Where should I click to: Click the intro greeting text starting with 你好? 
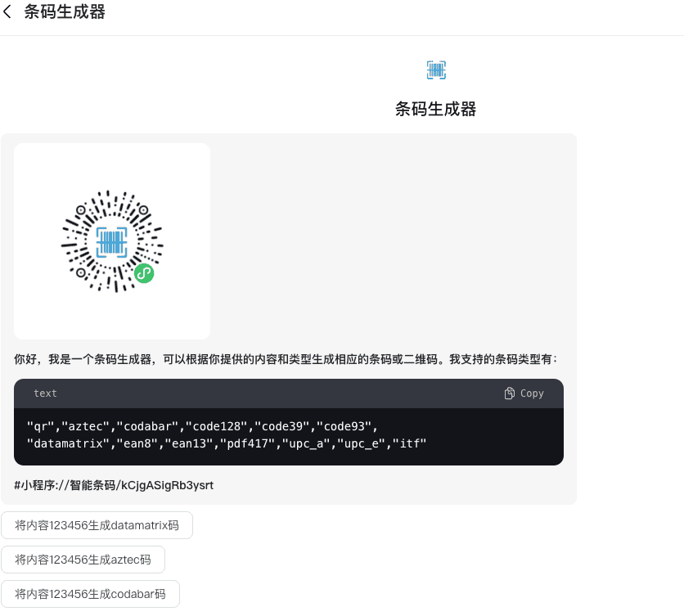[x=286, y=359]
